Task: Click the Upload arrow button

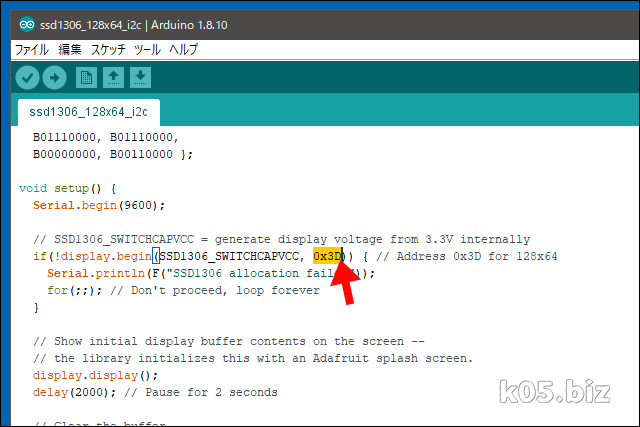Action: click(x=55, y=78)
